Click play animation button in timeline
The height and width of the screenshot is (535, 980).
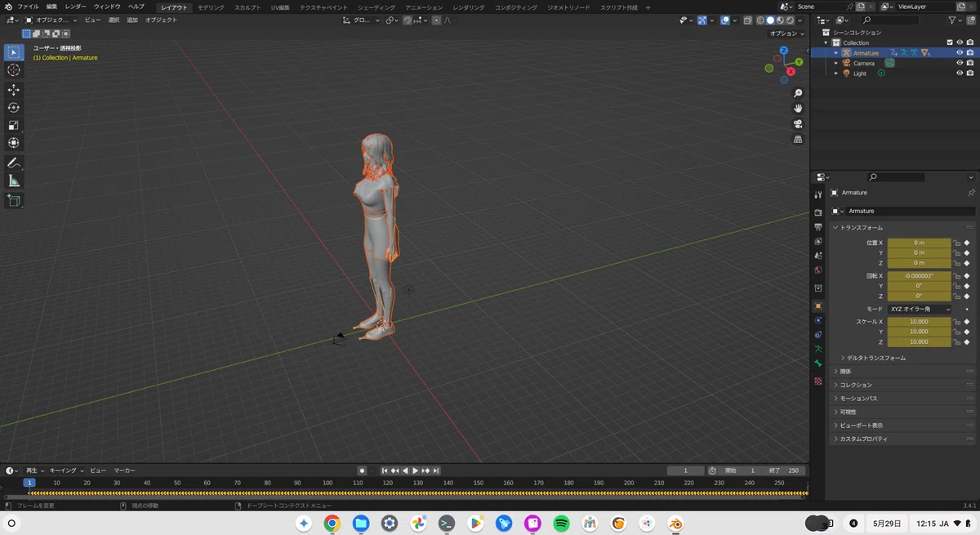(x=415, y=470)
